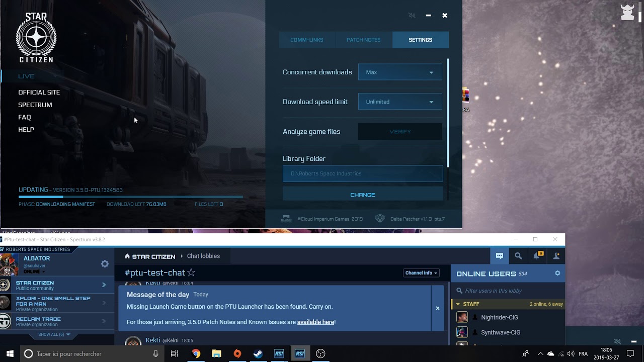The width and height of the screenshot is (644, 362).
Task: Open the PATCH NOTES tab
Action: 363,40
